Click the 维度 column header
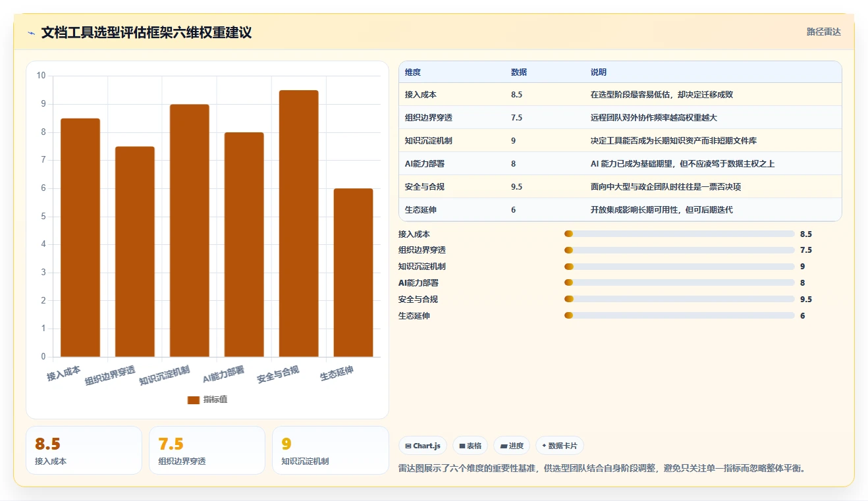868x501 pixels. click(413, 72)
